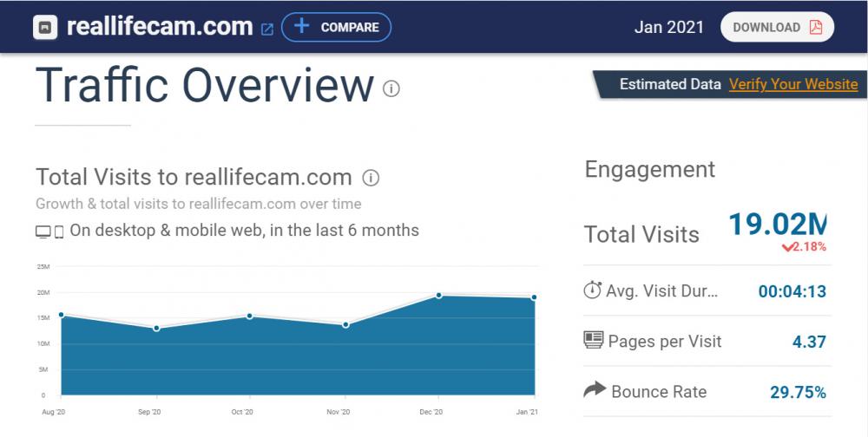The height and width of the screenshot is (437, 868).
Task: Open the Verify Your Website link
Action: pyautogui.click(x=792, y=84)
